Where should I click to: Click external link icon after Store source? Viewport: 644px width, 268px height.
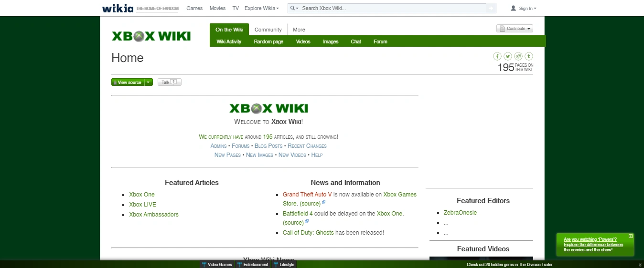pyautogui.click(x=324, y=202)
